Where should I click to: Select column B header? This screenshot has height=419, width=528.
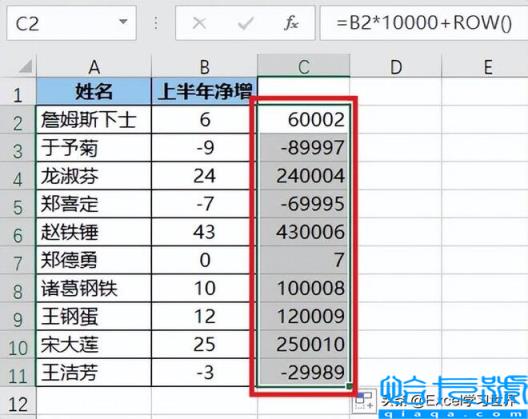(x=204, y=67)
